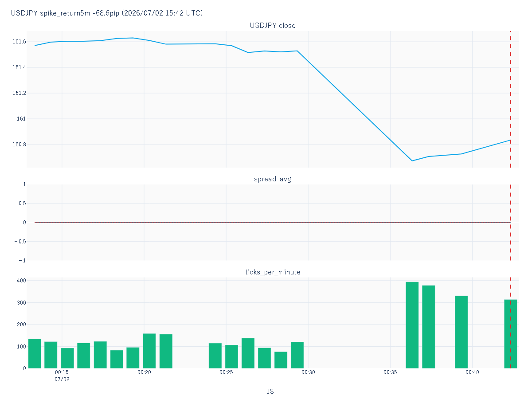Image resolution: width=532 pixels, height=399 pixels.
Task: Click the 00:25 x-axis tick label
Action: tap(226, 372)
